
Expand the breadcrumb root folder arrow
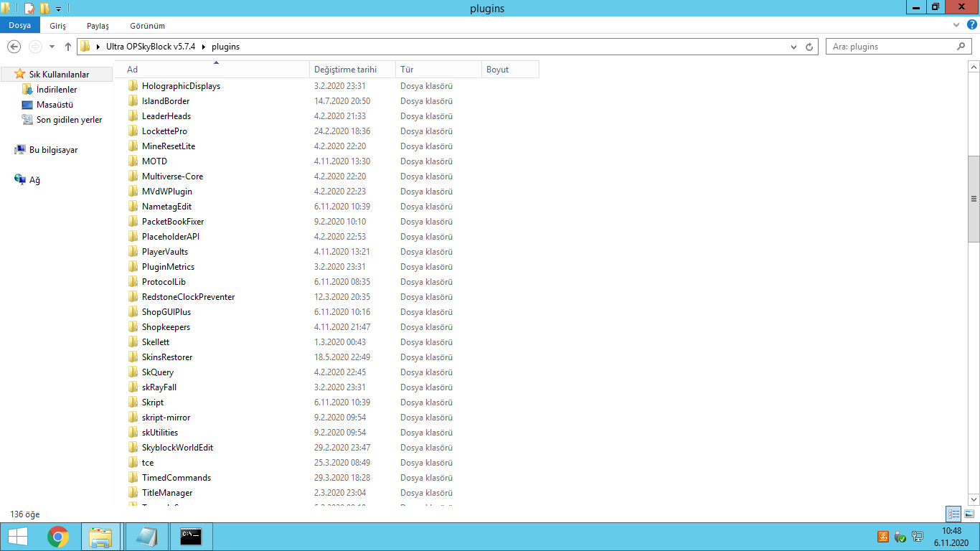point(98,47)
